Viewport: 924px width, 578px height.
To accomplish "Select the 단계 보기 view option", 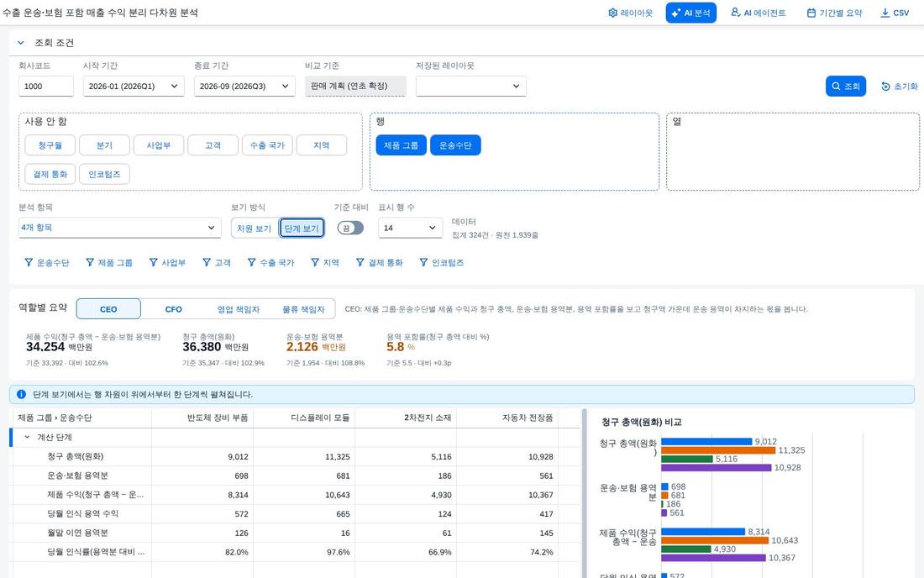I will pos(302,229).
